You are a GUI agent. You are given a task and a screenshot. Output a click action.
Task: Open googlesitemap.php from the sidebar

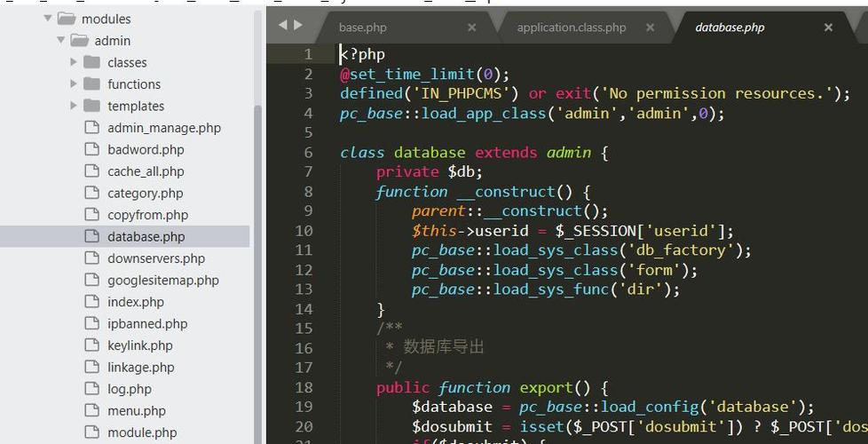click(x=163, y=280)
